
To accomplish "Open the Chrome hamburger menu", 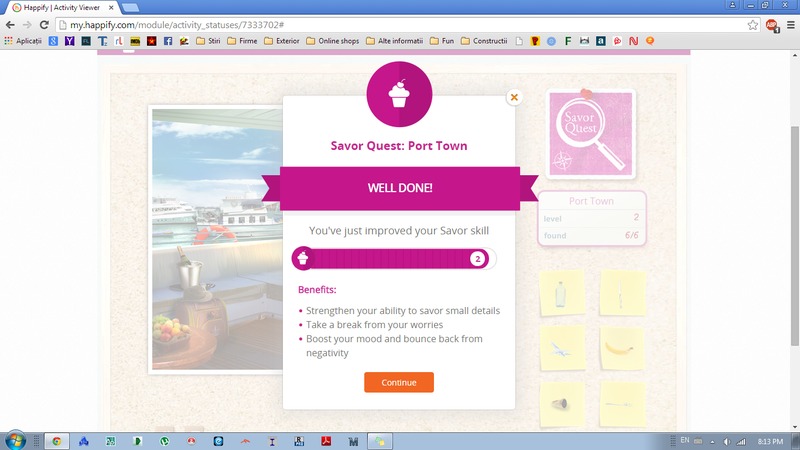I will pos(791,24).
